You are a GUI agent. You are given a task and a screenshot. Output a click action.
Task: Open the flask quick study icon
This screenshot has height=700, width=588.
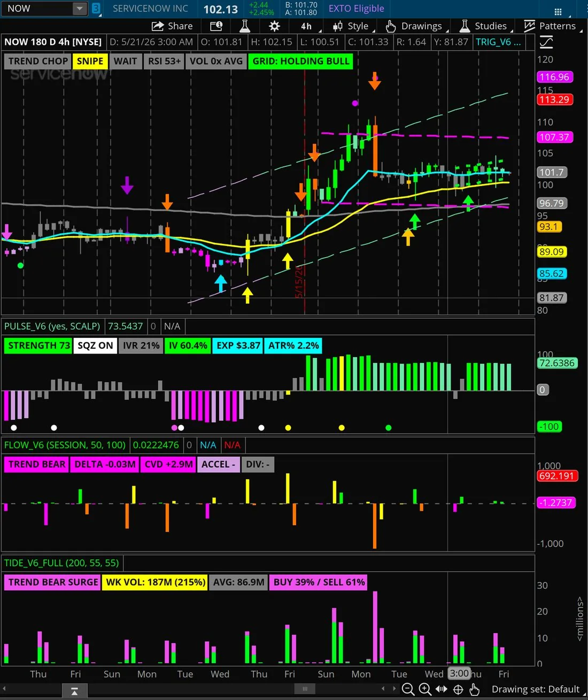245,26
